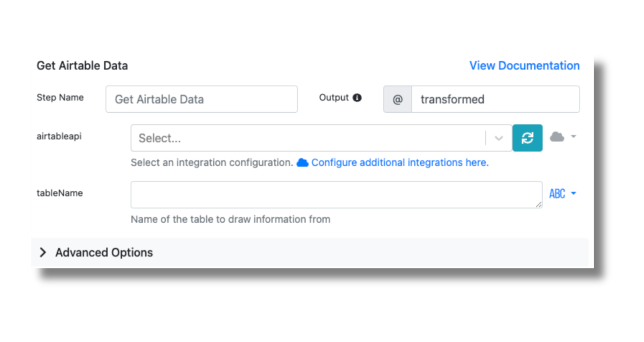Click Configure additional integrations here

(x=400, y=162)
